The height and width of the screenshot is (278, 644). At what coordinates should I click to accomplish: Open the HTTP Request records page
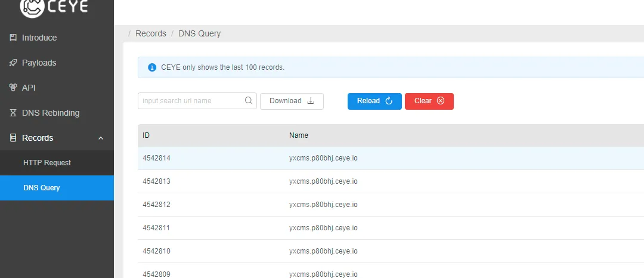click(47, 163)
